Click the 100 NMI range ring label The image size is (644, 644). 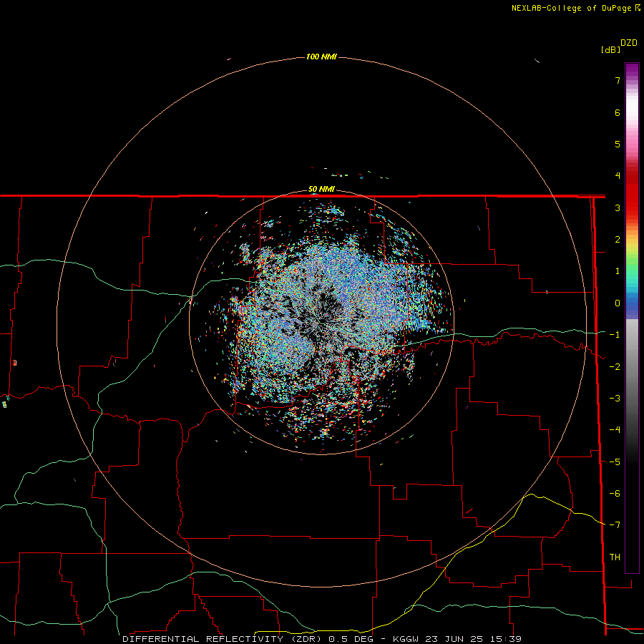pos(321,57)
